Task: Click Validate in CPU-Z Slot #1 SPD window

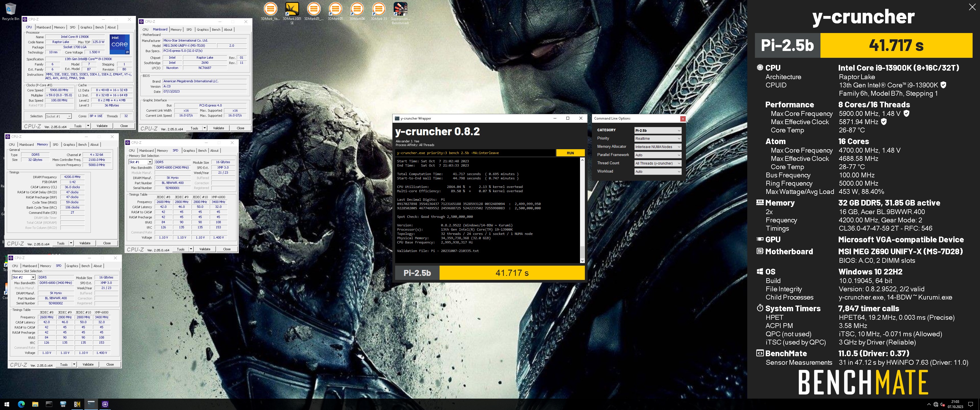Action: [205, 249]
